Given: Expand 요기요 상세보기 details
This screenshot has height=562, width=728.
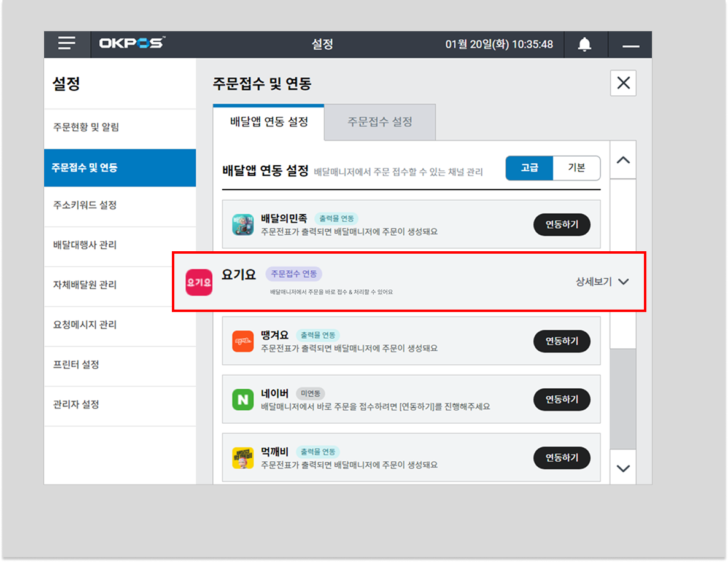Looking at the screenshot, I should coord(602,282).
